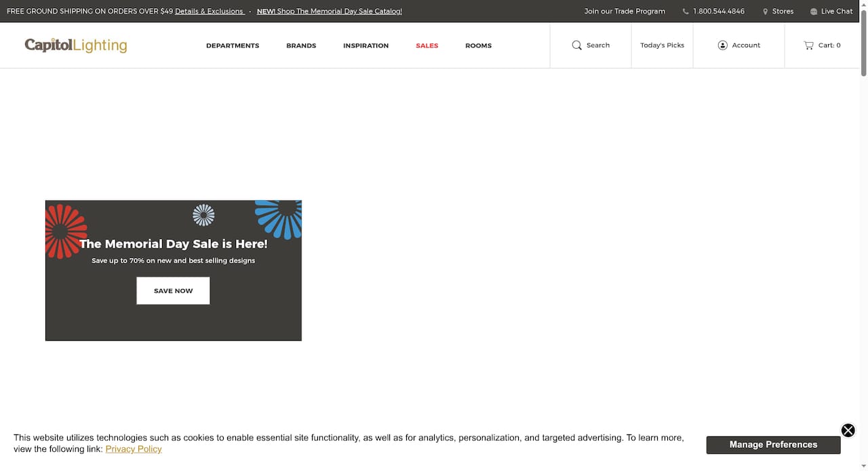Open the Brands menu
This screenshot has width=868, height=471.
301,45
